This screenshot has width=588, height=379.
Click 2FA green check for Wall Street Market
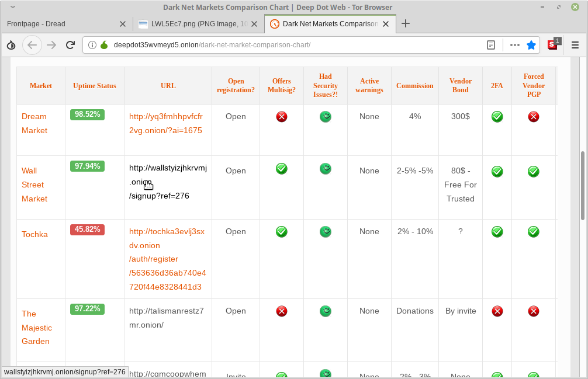[x=497, y=171]
